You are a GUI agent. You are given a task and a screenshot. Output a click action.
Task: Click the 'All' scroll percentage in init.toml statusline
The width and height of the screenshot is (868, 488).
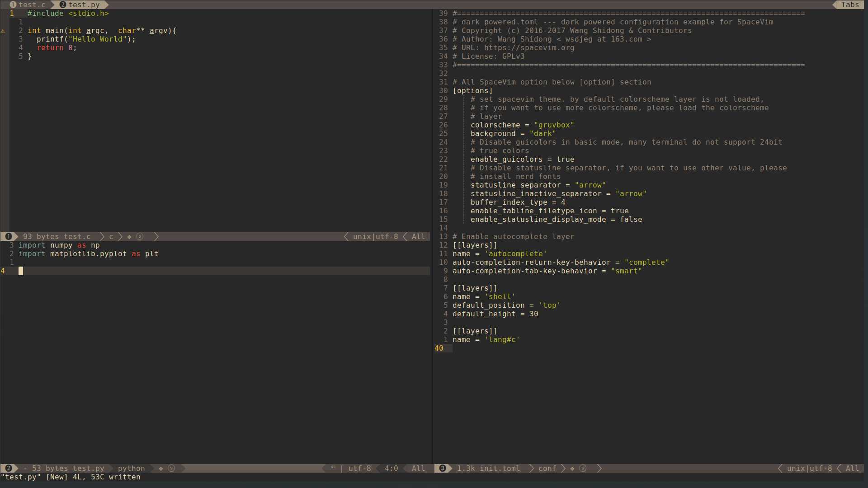[852, 468]
